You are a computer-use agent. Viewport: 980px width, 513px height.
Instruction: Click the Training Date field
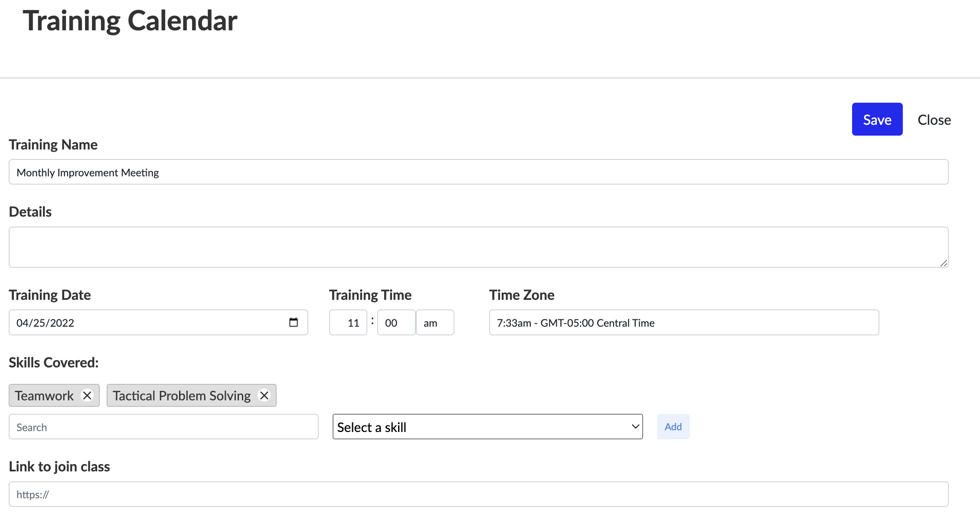click(x=147, y=322)
